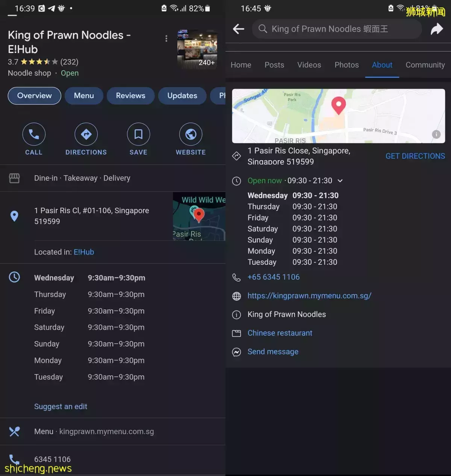Open Directions using the arrow icon

pyautogui.click(x=86, y=134)
